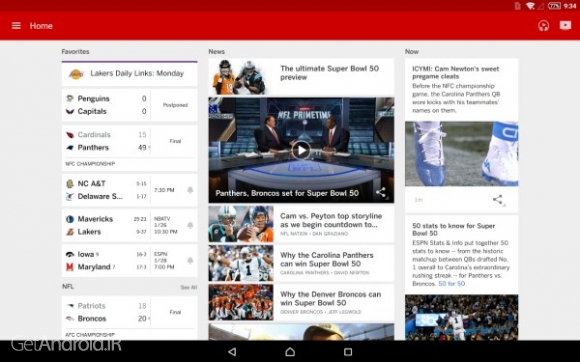Open the Watch video icon in header
This screenshot has height=362, width=580.
click(565, 25)
